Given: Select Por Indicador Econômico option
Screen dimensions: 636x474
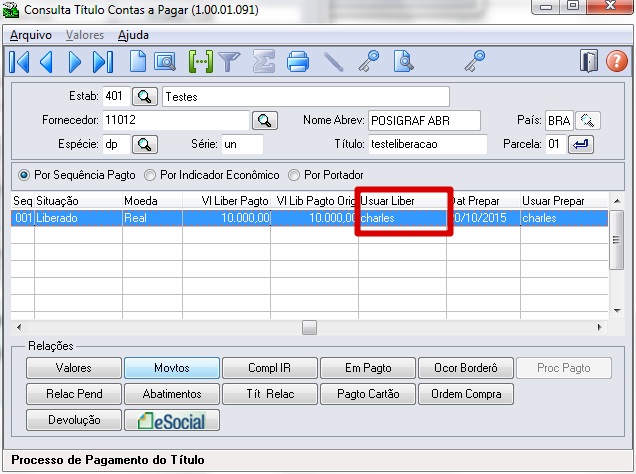Looking at the screenshot, I should click(x=212, y=175).
